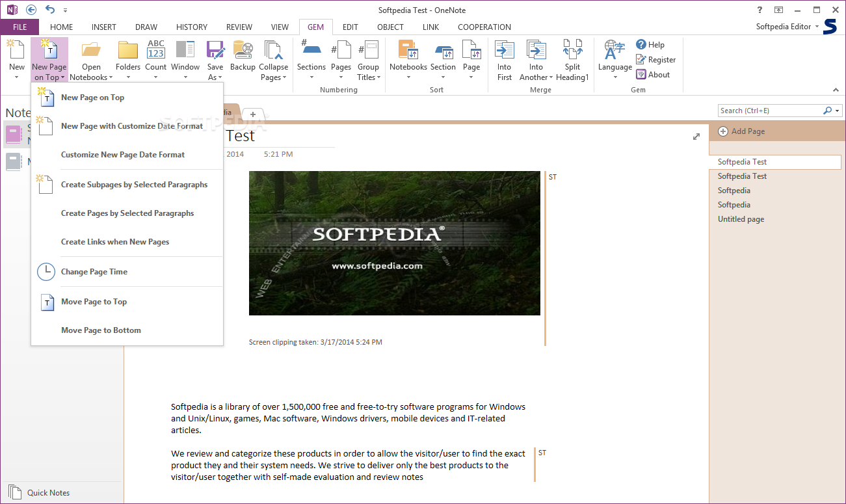
Task: Click the Sort Section icon
Action: (x=443, y=51)
